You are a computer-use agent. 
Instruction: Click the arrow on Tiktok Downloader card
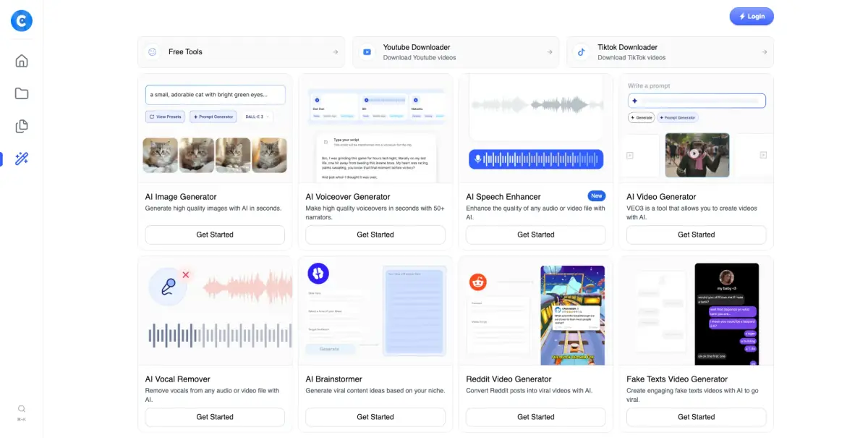[764, 52]
